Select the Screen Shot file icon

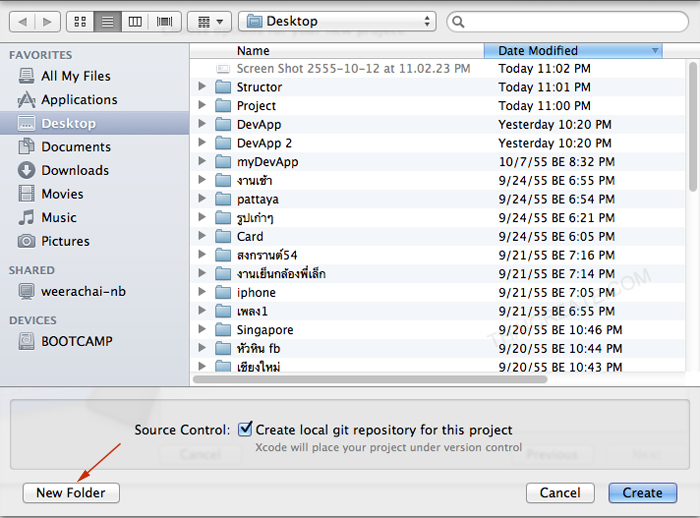(x=223, y=69)
